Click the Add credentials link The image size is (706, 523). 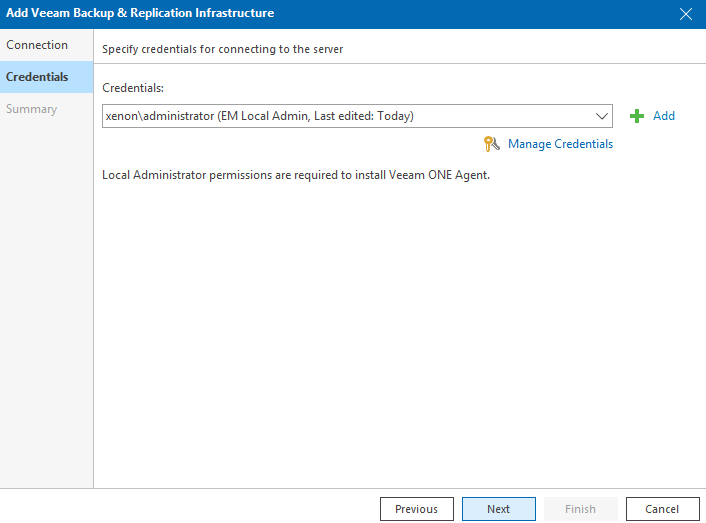(x=664, y=116)
